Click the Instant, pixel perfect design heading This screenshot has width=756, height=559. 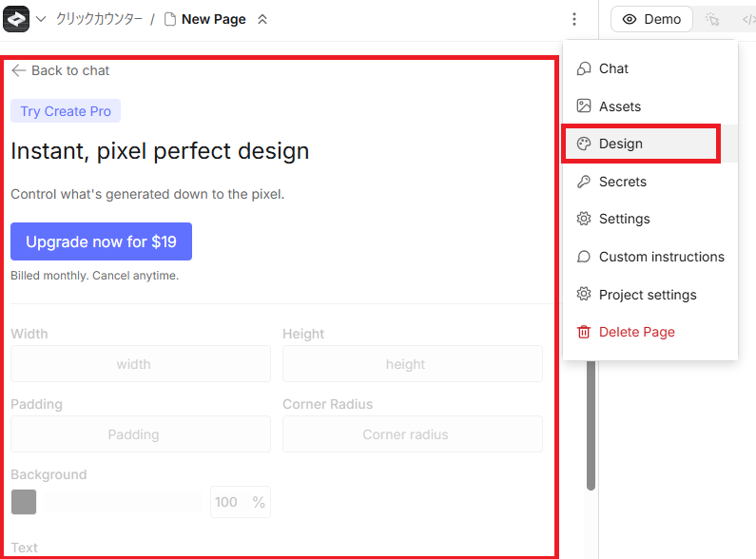160,151
